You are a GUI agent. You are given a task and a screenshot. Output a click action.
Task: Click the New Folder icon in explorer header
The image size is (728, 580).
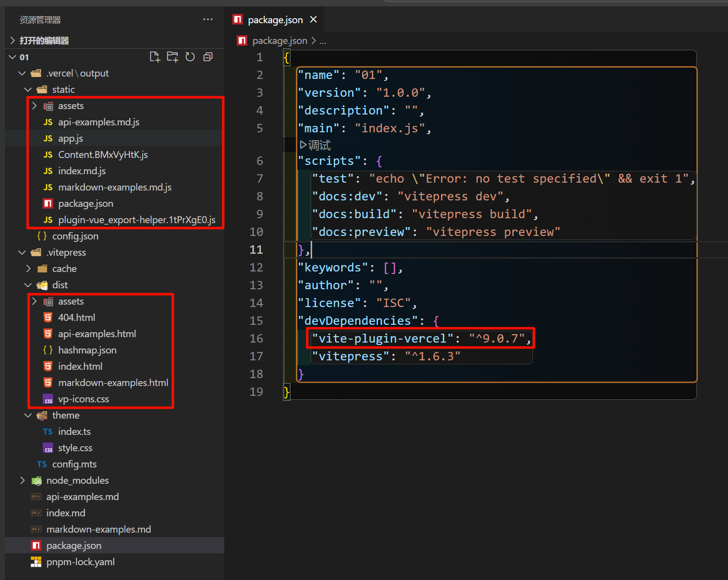click(x=172, y=57)
